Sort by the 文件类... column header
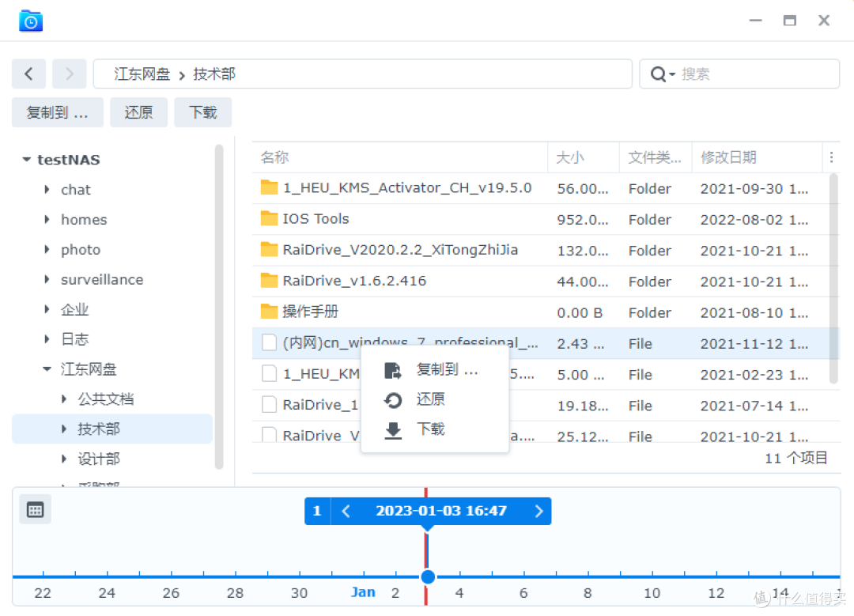Image resolution: width=854 pixels, height=616 pixels. click(x=656, y=157)
